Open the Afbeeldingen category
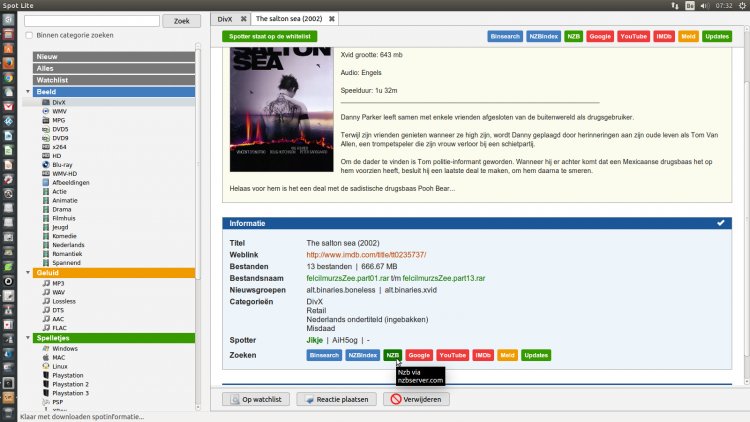Screen dimensions: 750x422 66,182
